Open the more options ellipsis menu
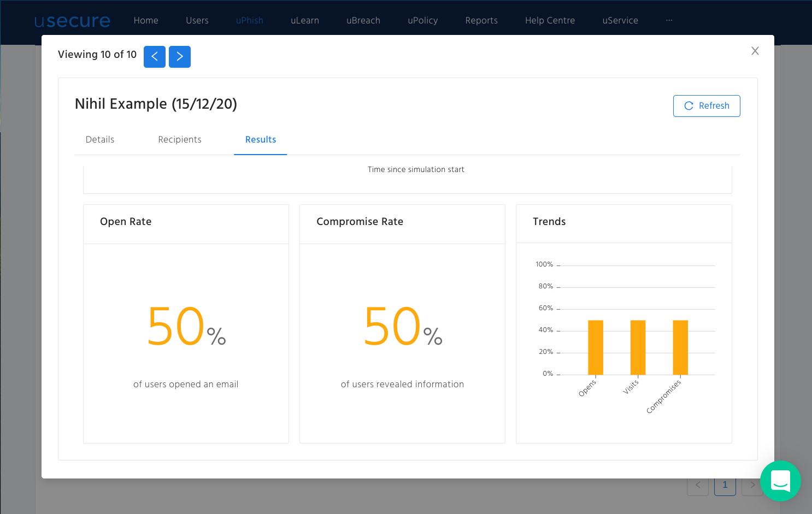 [x=669, y=20]
